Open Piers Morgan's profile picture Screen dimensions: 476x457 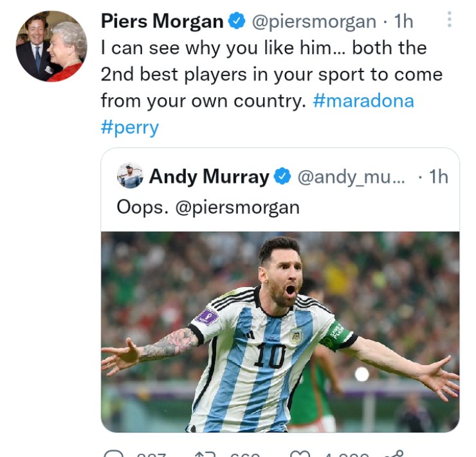click(51, 46)
